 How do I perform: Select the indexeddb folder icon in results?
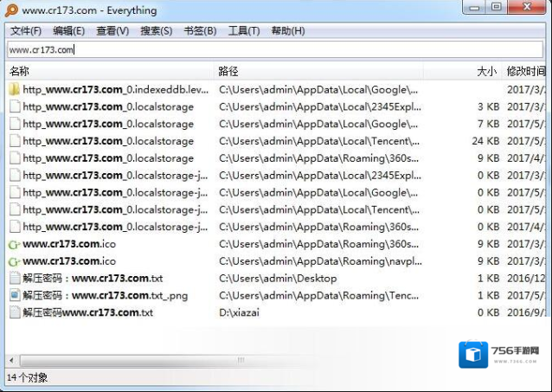pyautogui.click(x=14, y=89)
